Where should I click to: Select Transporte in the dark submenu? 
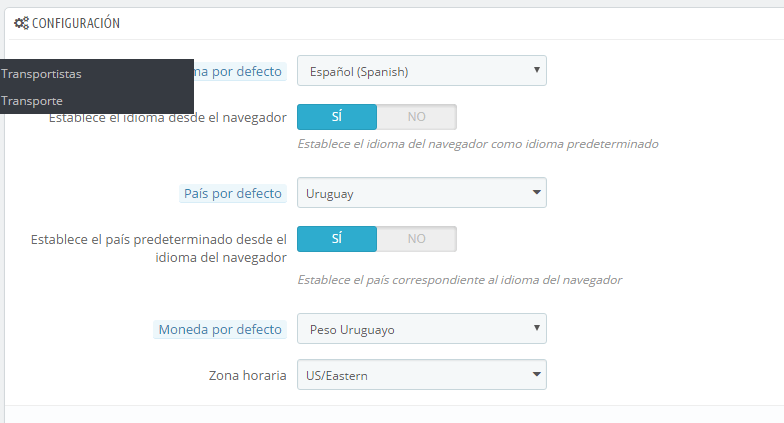pos(32,101)
